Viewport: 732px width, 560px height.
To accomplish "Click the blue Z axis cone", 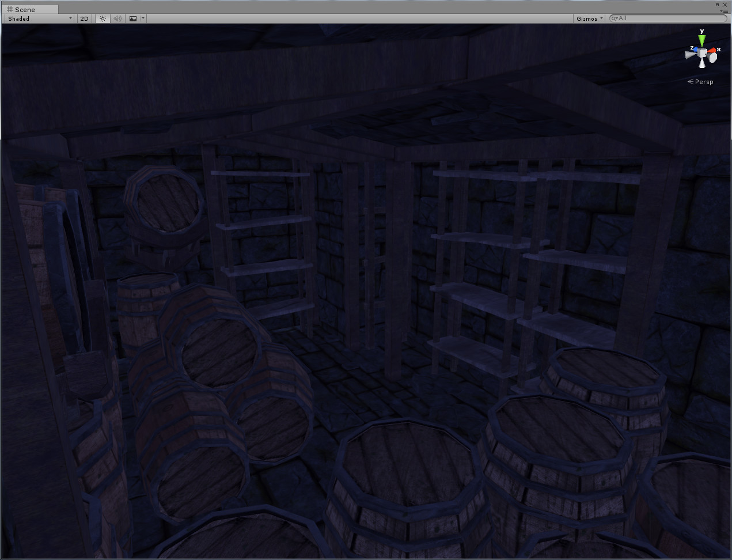I will (x=696, y=50).
